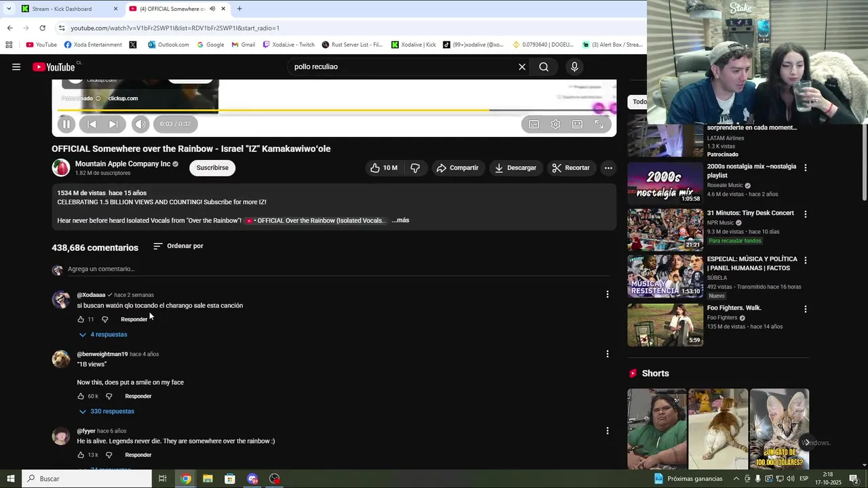Seek along the yellow video progress bar
The image size is (868, 488).
[x=336, y=110]
